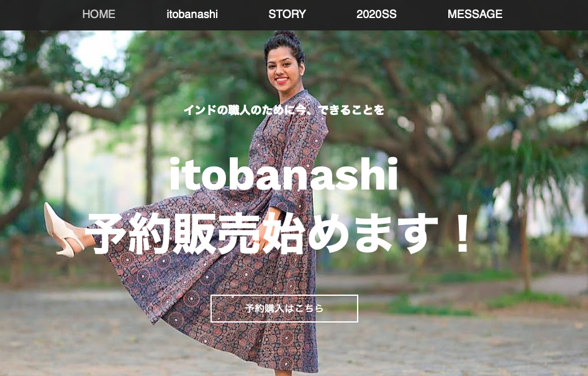The image size is (588, 376).
Task: Click the large itobanashi hero title
Action: coord(284,174)
